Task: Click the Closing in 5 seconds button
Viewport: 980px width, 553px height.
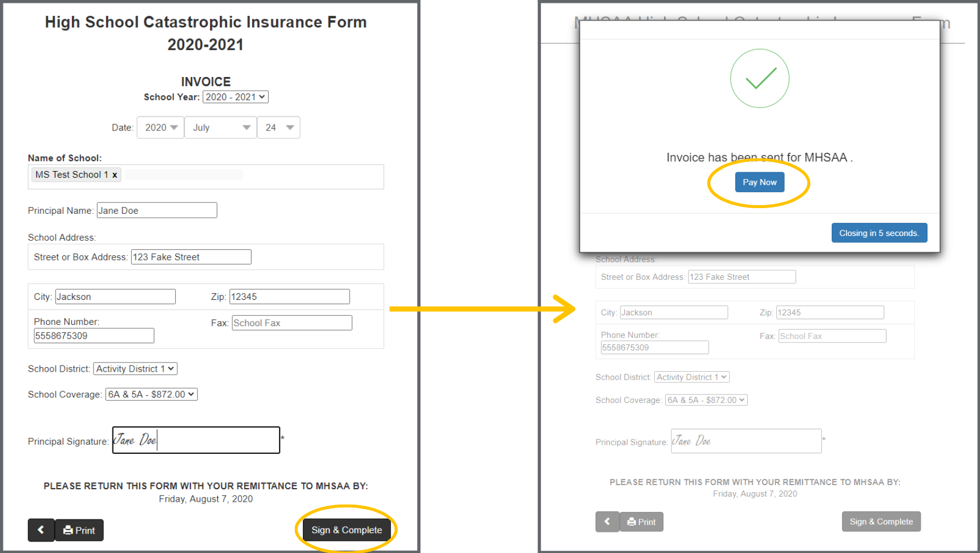Action: (878, 233)
